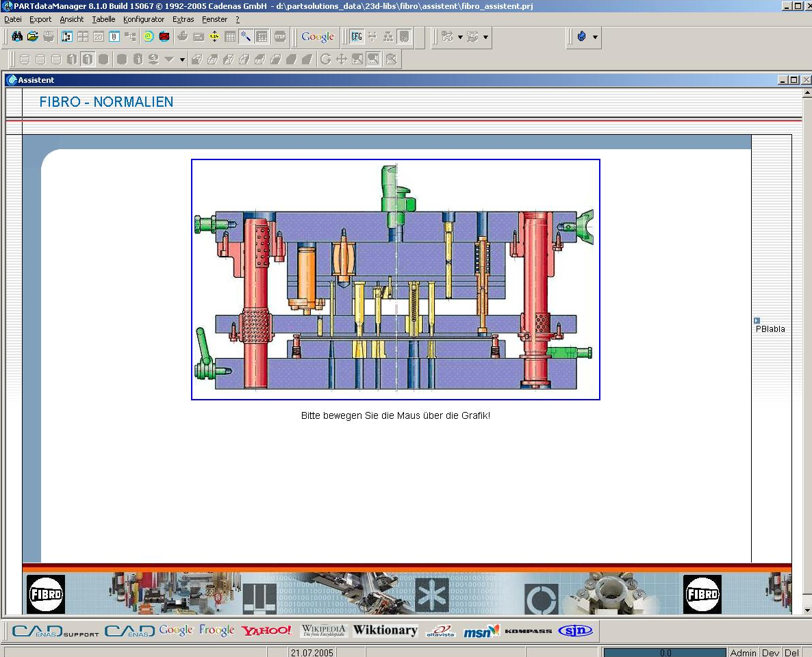Open the Wikipedia link in bottom bar
812x657 pixels.
(324, 630)
